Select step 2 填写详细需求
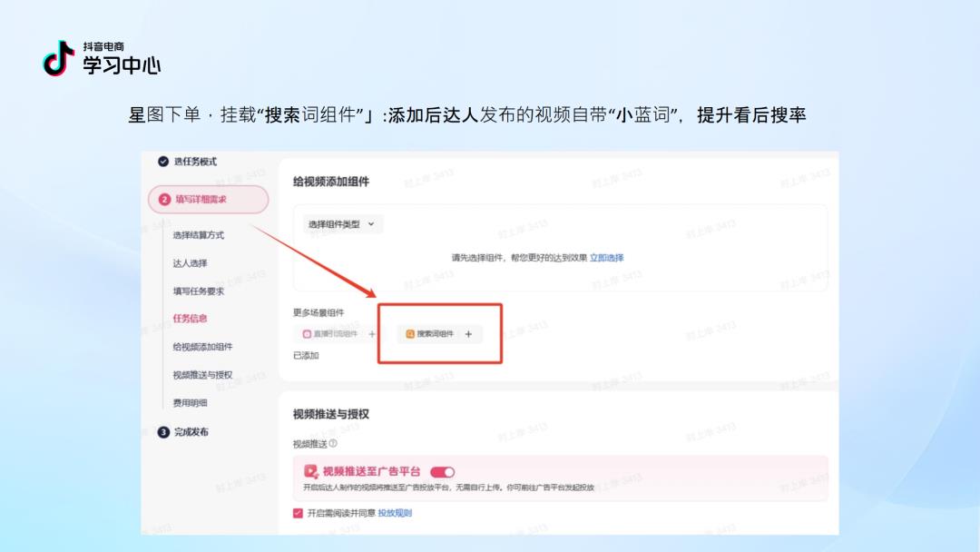The image size is (980, 552). pos(208,200)
